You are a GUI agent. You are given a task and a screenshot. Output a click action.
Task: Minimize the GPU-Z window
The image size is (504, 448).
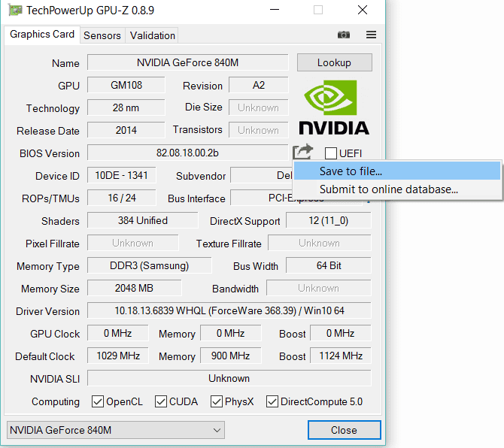[x=274, y=10]
